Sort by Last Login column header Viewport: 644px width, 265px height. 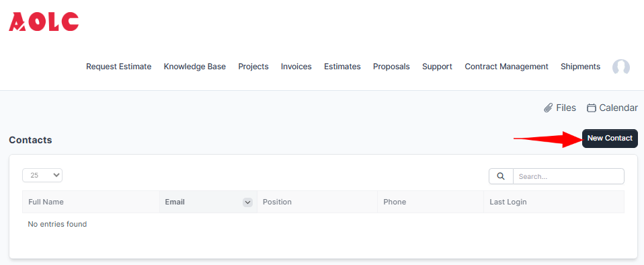(x=554, y=202)
